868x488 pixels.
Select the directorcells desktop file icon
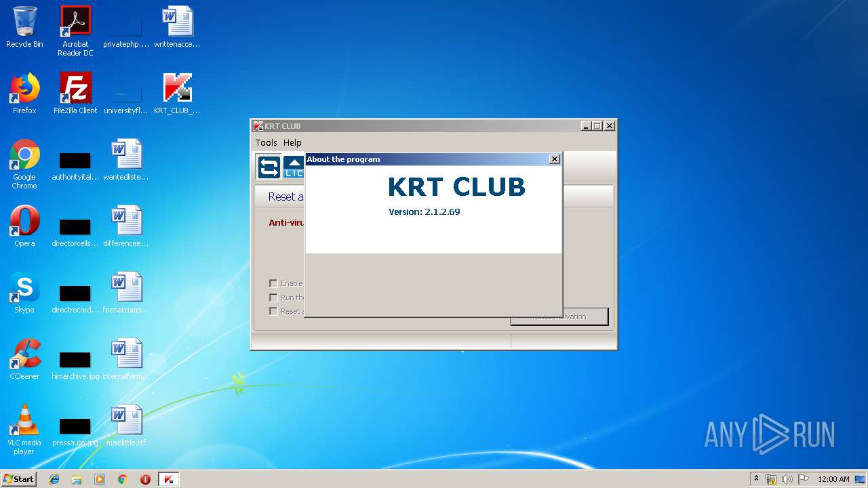point(75,234)
